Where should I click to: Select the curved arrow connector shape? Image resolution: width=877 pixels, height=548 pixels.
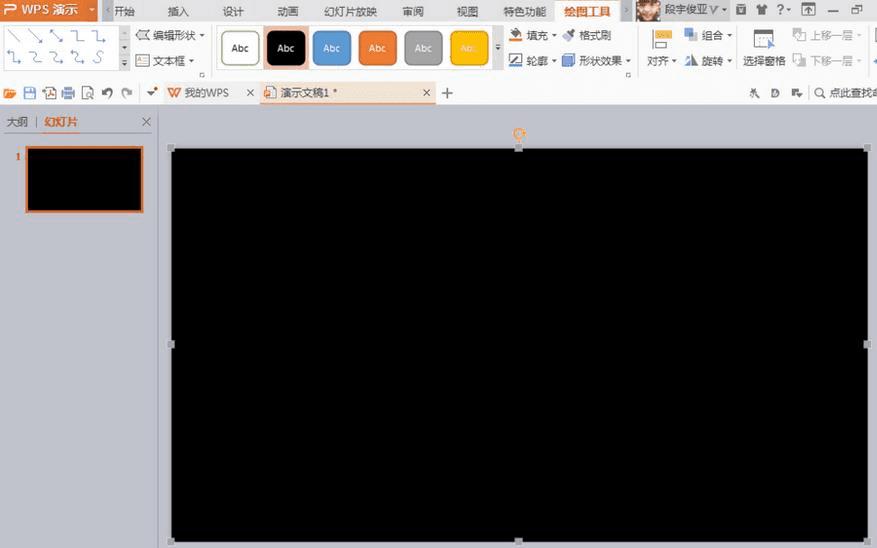pyautogui.click(x=56, y=56)
